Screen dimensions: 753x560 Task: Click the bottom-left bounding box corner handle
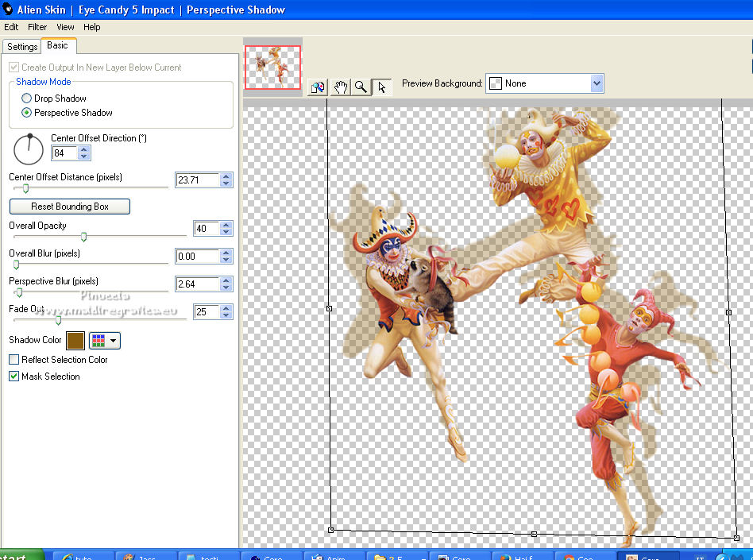[x=331, y=530]
